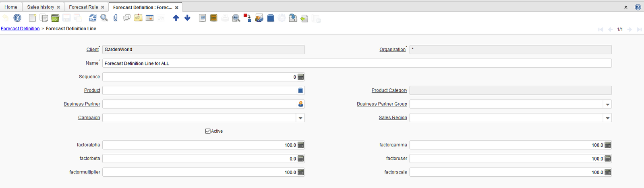Switch to the Sales history tab

(x=40, y=7)
